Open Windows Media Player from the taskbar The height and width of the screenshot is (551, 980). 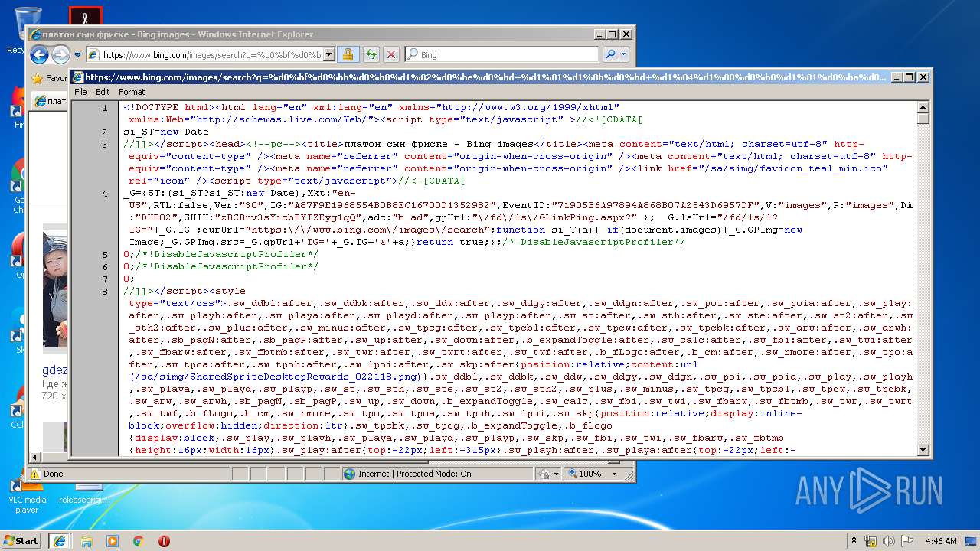click(113, 540)
